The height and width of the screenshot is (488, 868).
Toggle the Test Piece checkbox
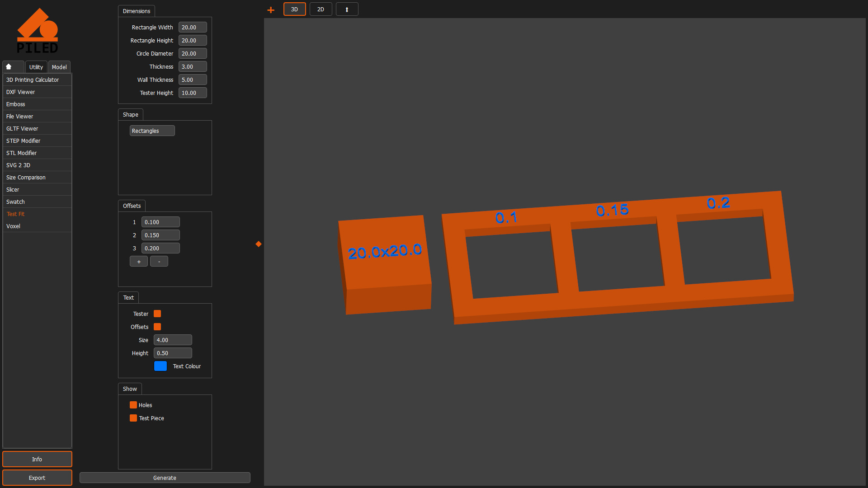[133, 418]
